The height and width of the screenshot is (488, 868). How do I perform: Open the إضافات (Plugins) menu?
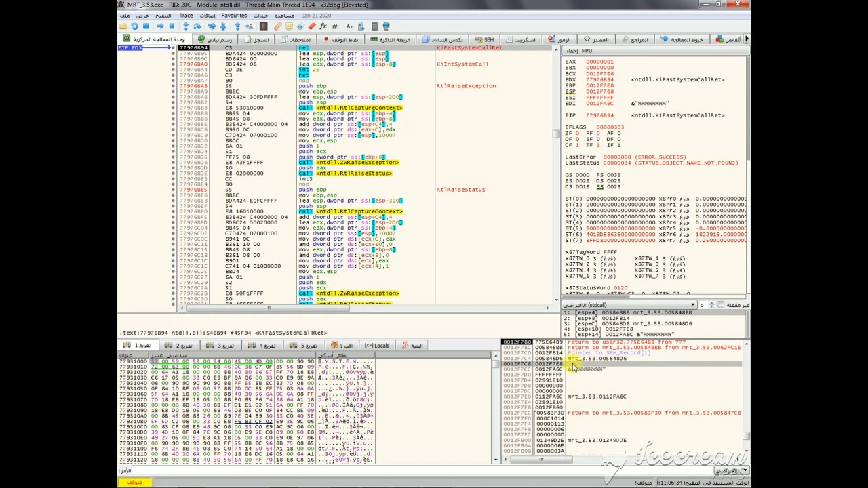coord(207,16)
